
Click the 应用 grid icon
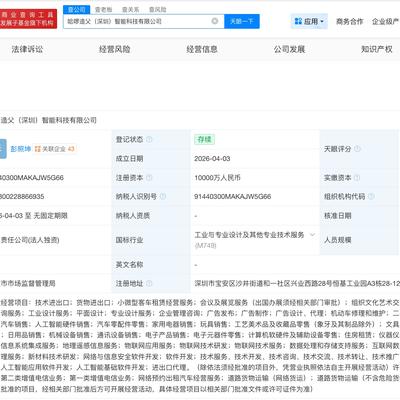298,21
